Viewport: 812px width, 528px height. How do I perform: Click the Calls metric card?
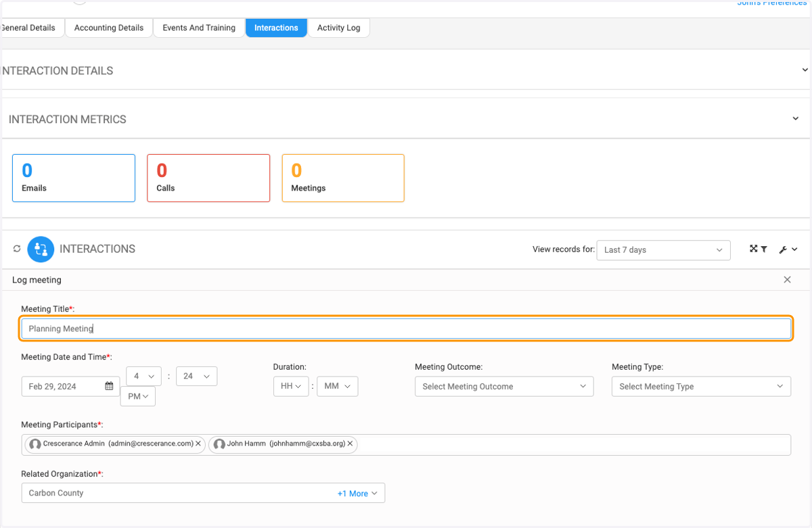point(208,178)
